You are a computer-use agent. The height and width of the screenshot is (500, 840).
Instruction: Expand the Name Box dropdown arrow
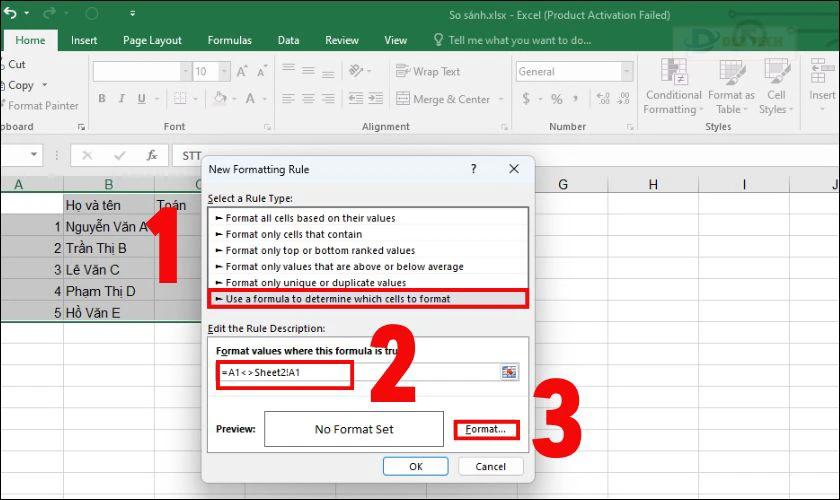click(x=34, y=154)
